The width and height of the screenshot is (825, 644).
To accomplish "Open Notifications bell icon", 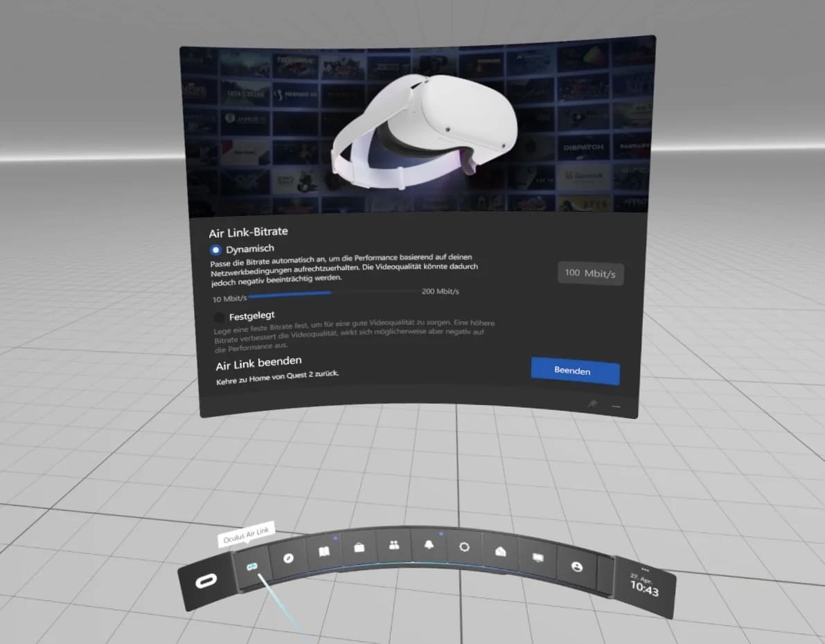I will pos(429,546).
